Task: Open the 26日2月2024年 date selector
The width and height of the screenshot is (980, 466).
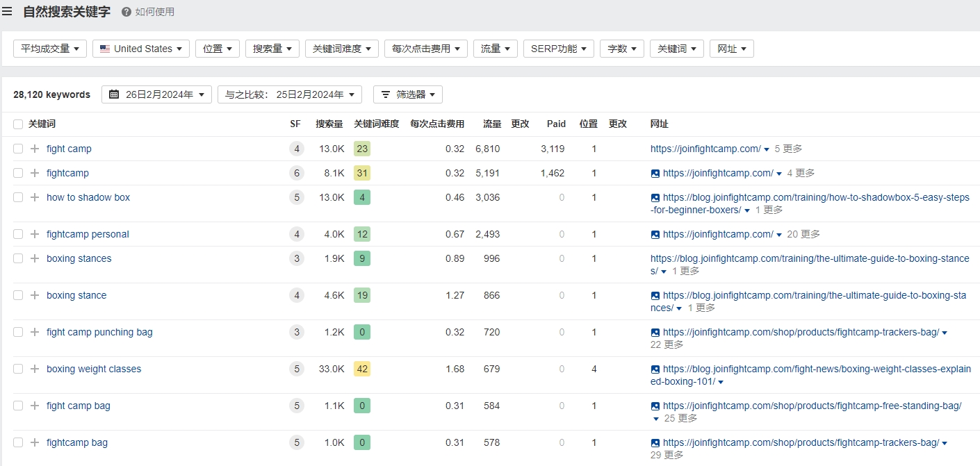Action: point(156,94)
